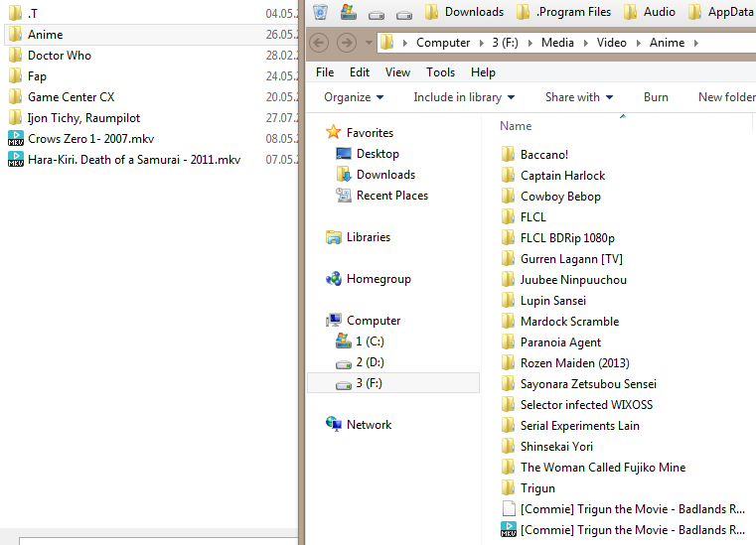
Task: Select the Lupin Sansei folder
Action: click(x=543, y=301)
